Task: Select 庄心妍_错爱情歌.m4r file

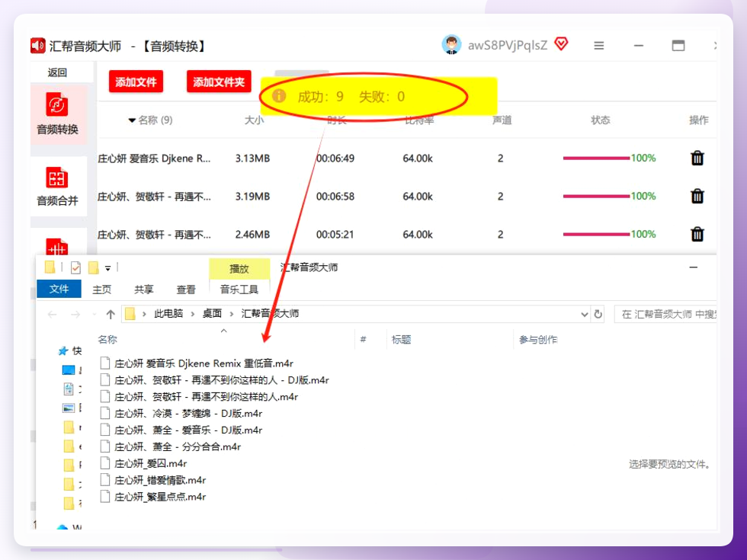Action: point(159,480)
